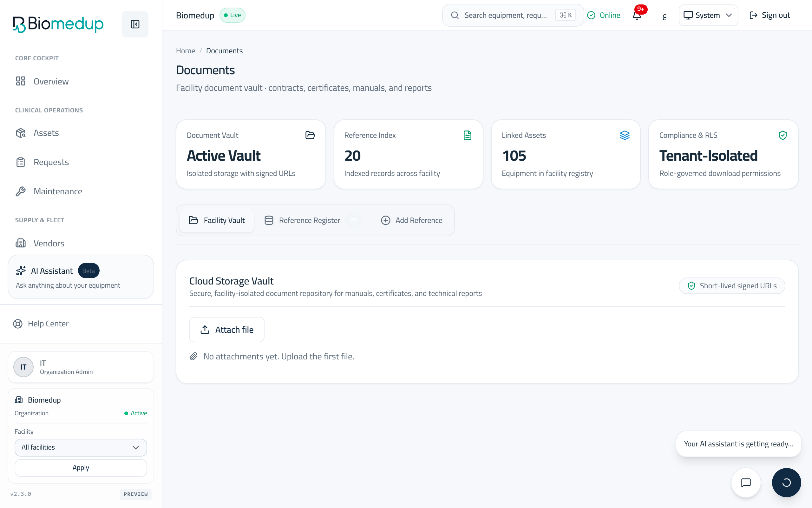Click the PREVIEW label in the footer
Screen dimensions: 812x508
click(136, 494)
